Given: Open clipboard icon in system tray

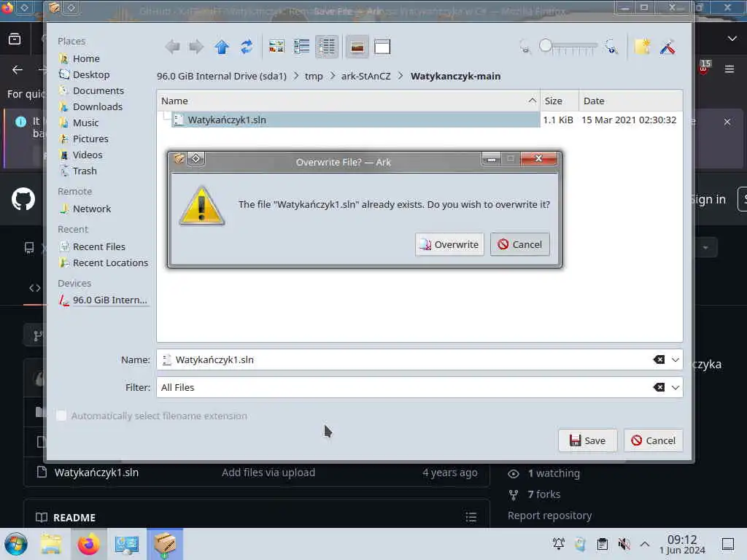Looking at the screenshot, I should pos(602,544).
